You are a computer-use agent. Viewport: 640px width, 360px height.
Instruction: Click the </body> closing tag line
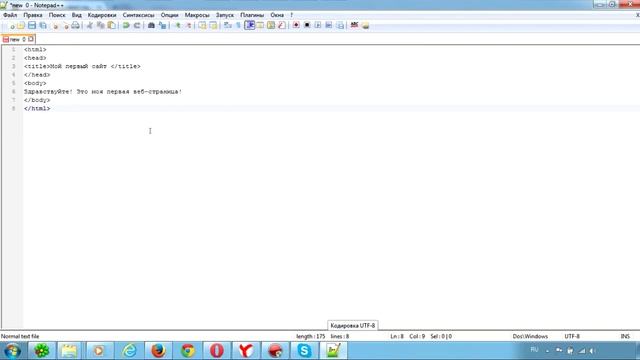point(37,100)
